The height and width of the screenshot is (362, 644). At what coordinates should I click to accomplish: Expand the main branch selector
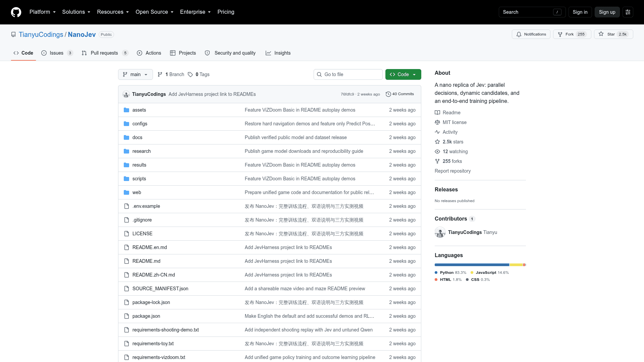(135, 74)
